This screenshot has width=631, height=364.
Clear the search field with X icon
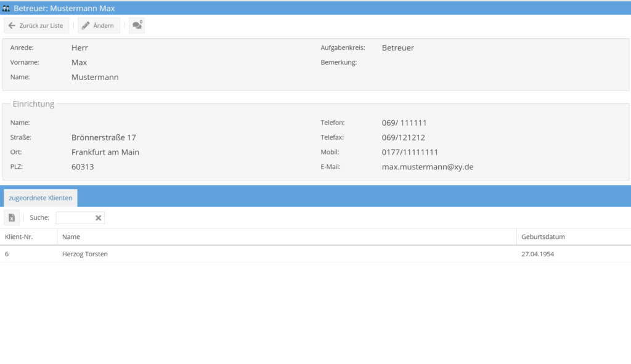(x=98, y=217)
